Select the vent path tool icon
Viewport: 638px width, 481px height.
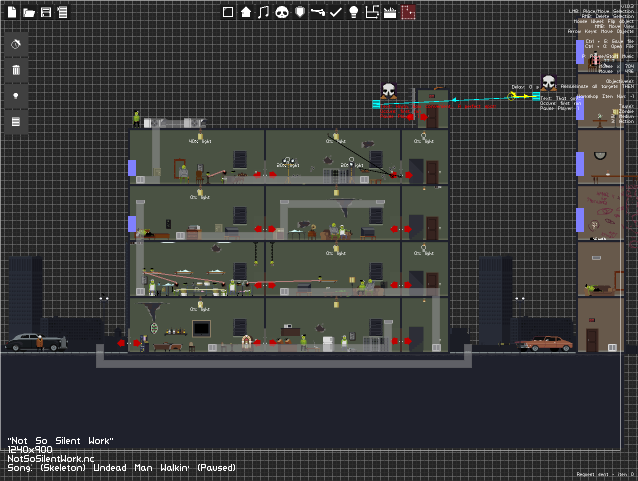coord(372,12)
